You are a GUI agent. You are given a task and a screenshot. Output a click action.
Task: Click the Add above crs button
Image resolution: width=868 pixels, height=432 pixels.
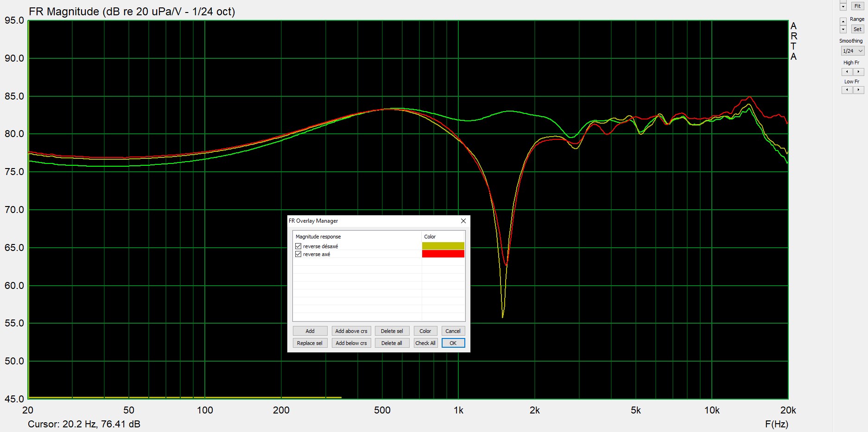(x=351, y=331)
